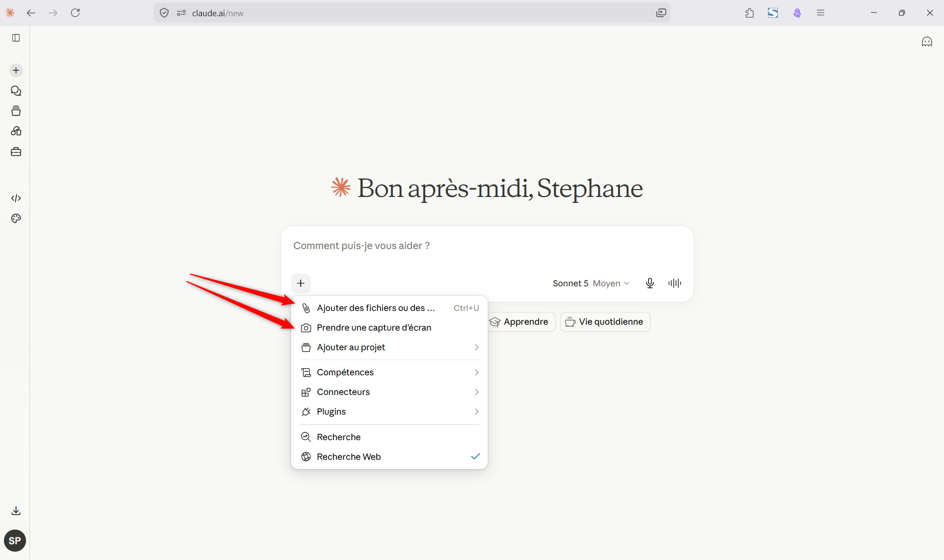Click the microphone dictation icon
The height and width of the screenshot is (560, 944).
650,283
